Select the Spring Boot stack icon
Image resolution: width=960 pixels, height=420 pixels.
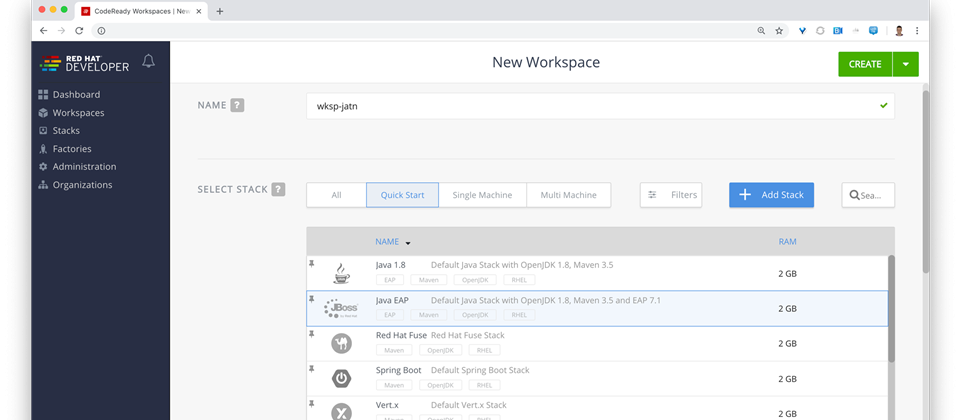click(x=341, y=379)
